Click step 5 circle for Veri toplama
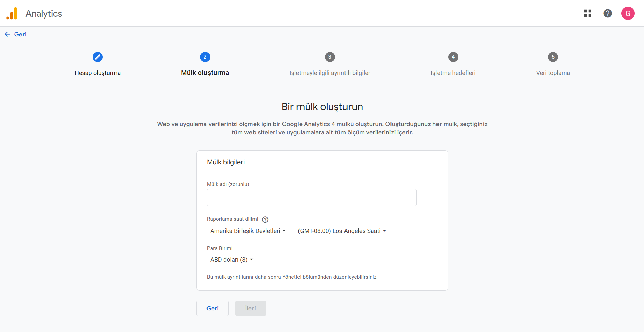The height and width of the screenshot is (332, 644). (x=553, y=57)
